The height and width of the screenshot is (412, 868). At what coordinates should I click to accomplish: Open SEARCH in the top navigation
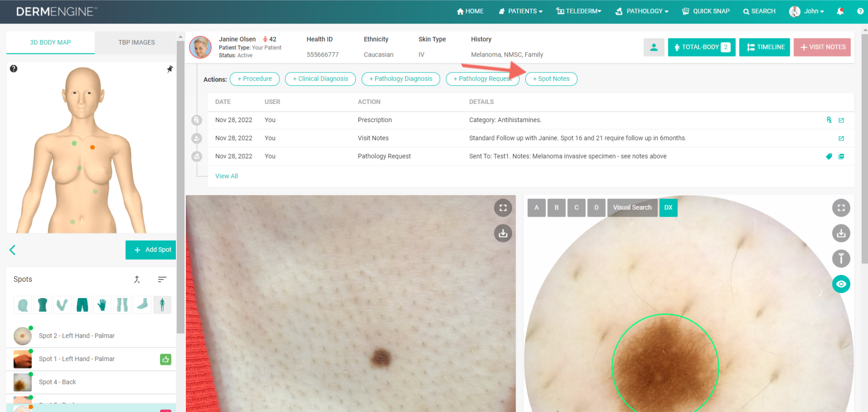click(x=759, y=11)
